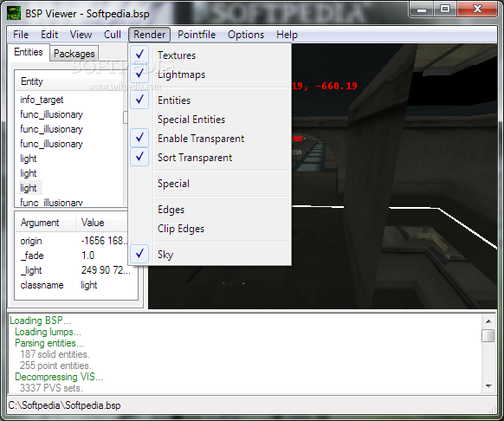Open the View menu
This screenshot has width=504, height=421.
pos(81,35)
